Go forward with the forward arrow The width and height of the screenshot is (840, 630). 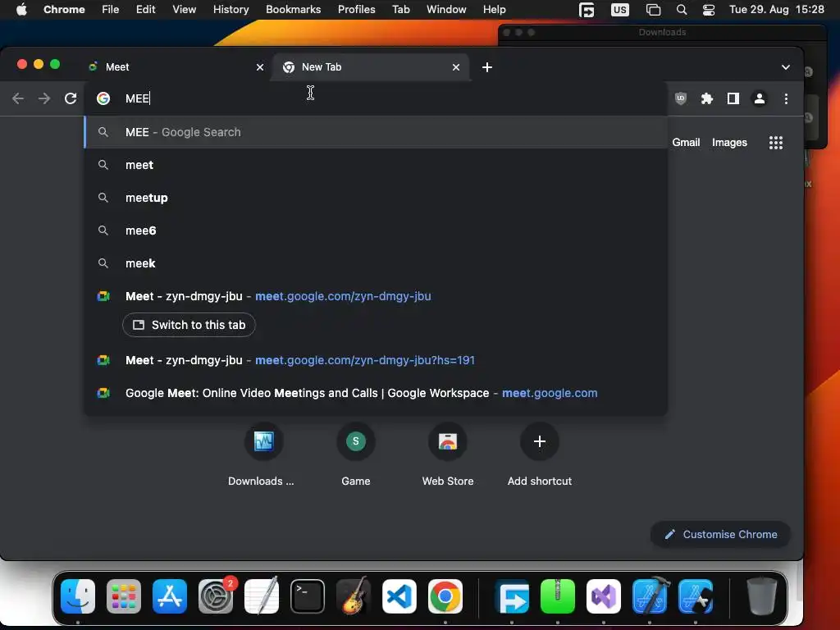coord(44,98)
